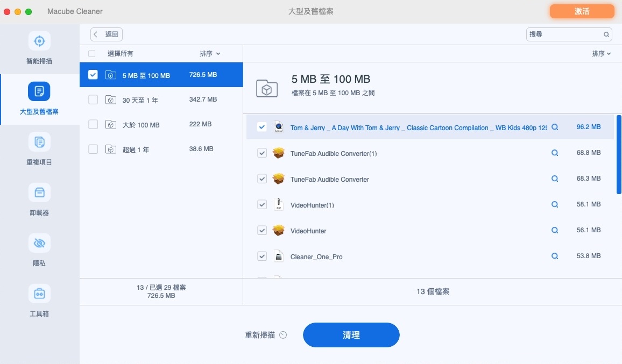Open the 重複項目 duplicates icon
Viewport: 622px width, 364px height.
coord(39,142)
